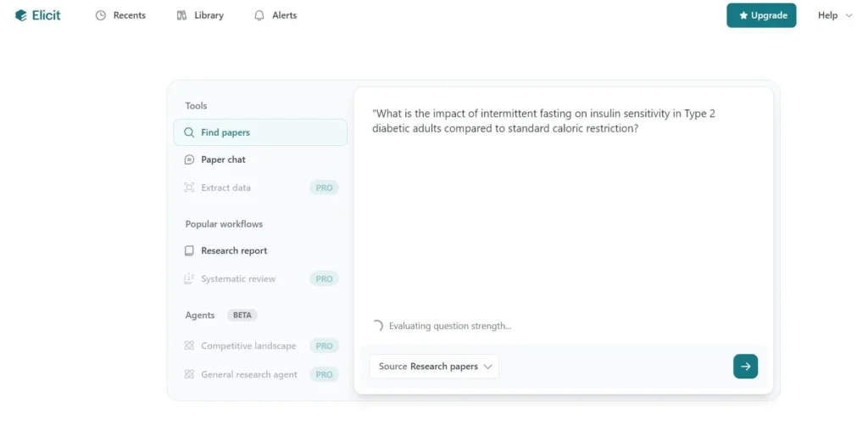Viewport: 868px width, 437px height.
Task: Click the Alerts bell icon
Action: pyautogui.click(x=259, y=15)
